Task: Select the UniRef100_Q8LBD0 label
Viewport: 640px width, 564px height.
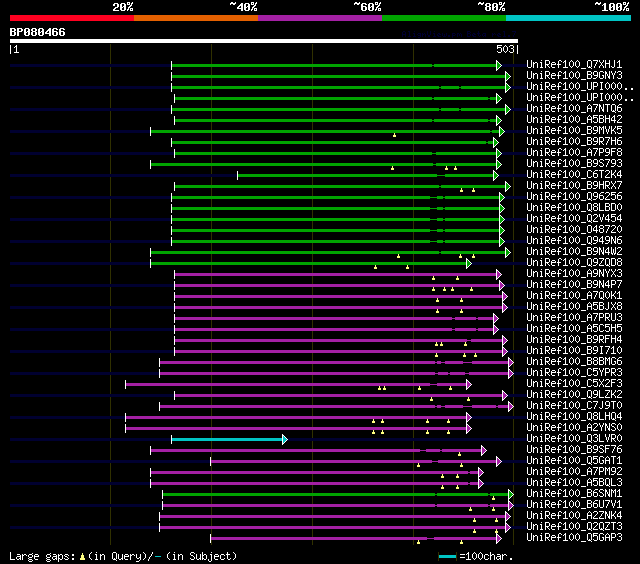Action: point(574,208)
